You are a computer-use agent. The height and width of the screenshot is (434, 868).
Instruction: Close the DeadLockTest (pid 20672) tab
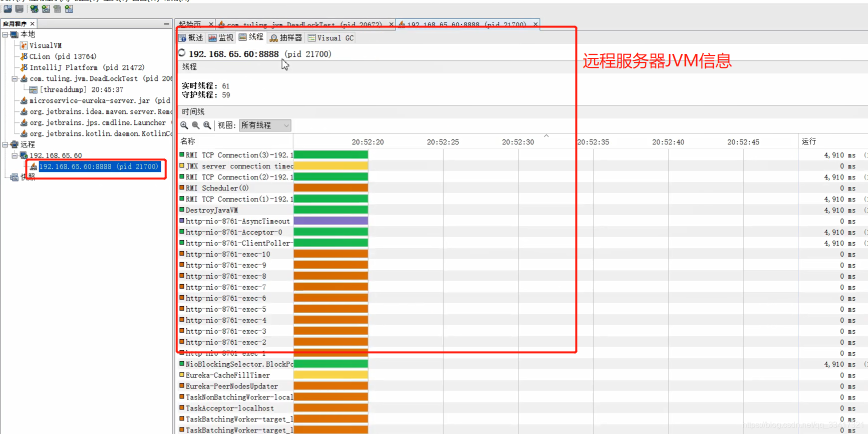point(391,24)
